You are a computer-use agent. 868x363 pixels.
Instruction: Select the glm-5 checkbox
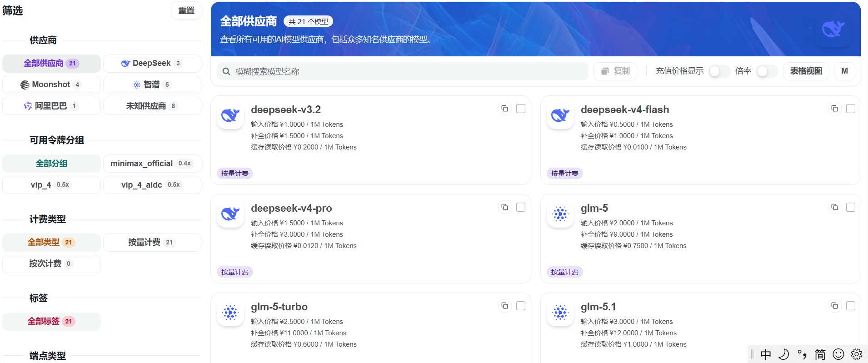(851, 207)
